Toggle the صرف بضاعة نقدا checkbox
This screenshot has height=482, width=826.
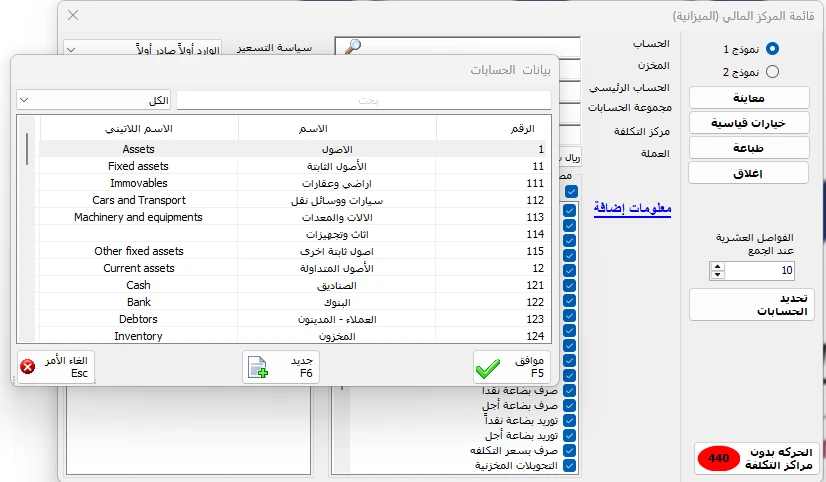pos(569,390)
